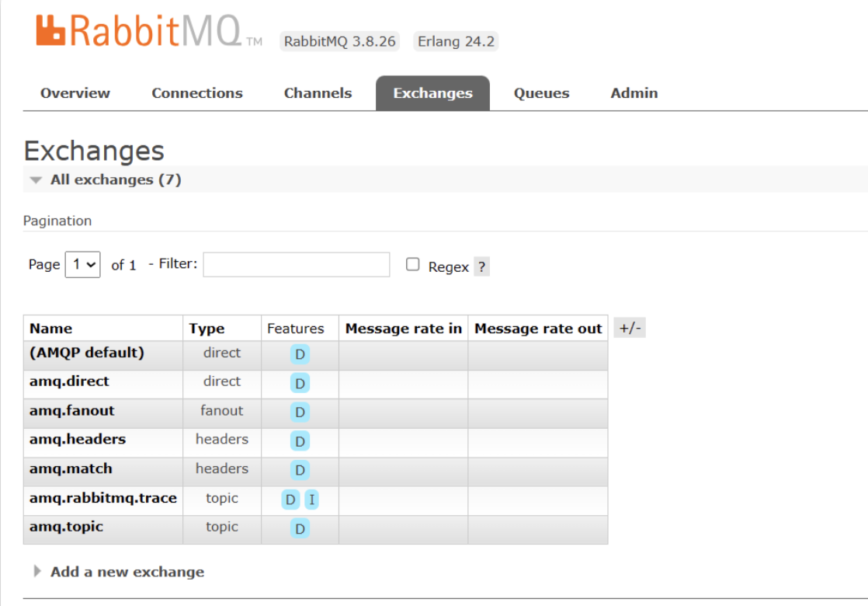The height and width of the screenshot is (606, 868).
Task: Click the RabbitMQ 3.8.26 version badge
Action: click(x=339, y=41)
